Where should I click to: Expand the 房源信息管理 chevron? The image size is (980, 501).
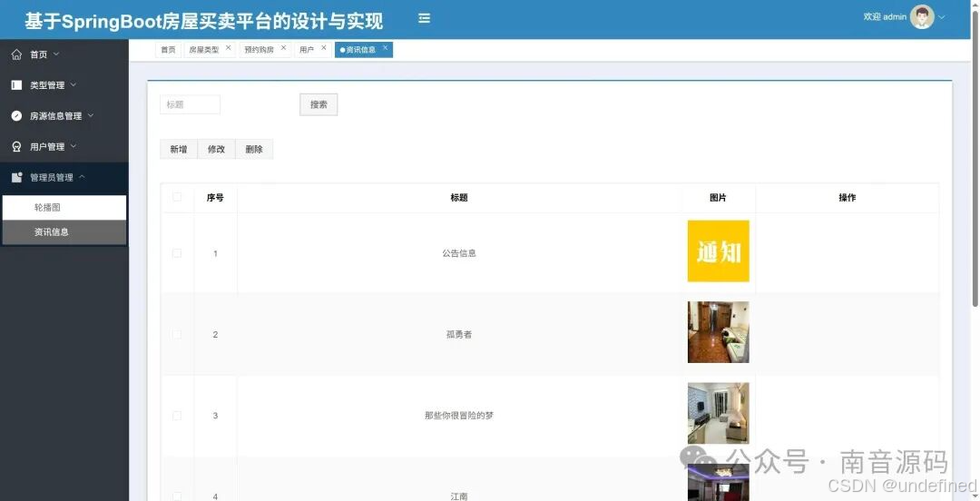[x=91, y=115]
